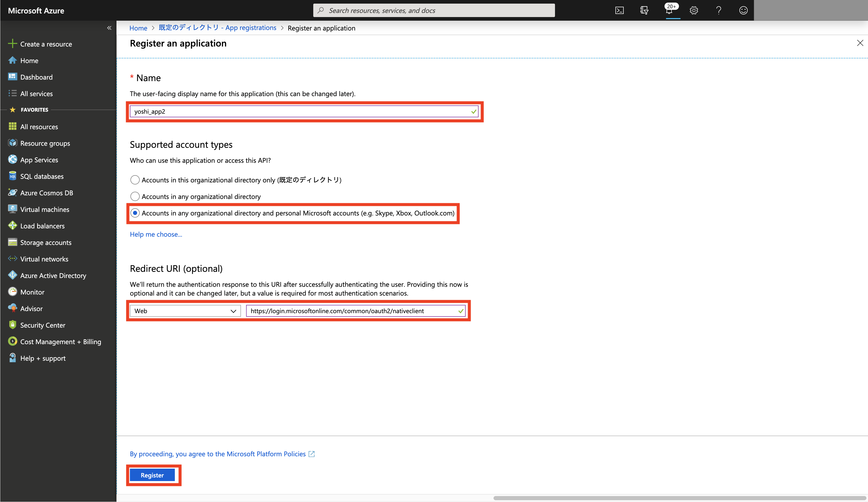Click the Help + support person icon
The height and width of the screenshot is (502, 868).
point(12,358)
